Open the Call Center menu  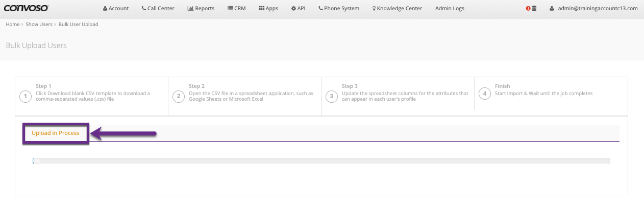pyautogui.click(x=158, y=9)
